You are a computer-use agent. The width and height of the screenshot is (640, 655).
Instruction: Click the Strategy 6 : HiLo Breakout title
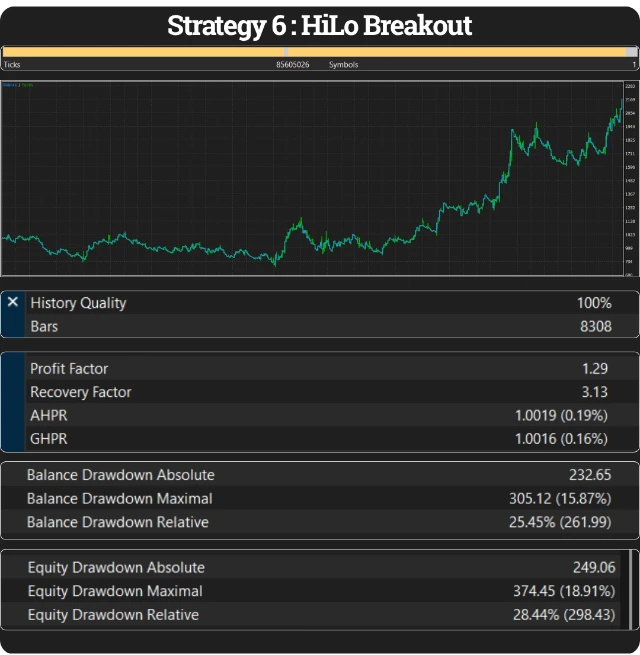pyautogui.click(x=319, y=25)
